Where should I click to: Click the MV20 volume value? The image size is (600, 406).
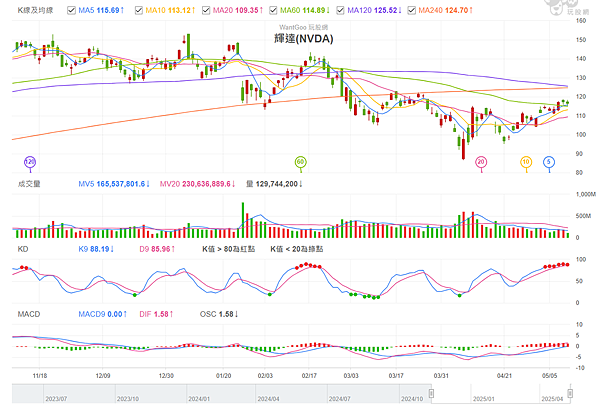[197, 184]
